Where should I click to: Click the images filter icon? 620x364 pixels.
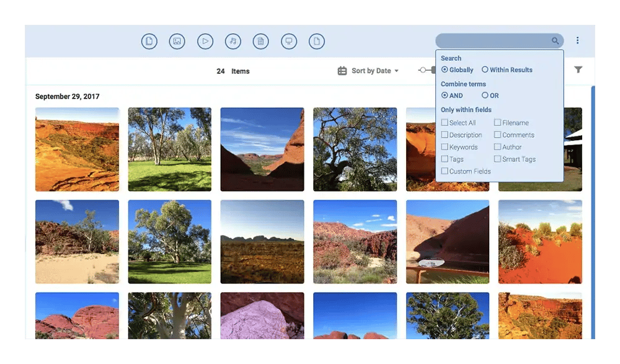point(177,42)
